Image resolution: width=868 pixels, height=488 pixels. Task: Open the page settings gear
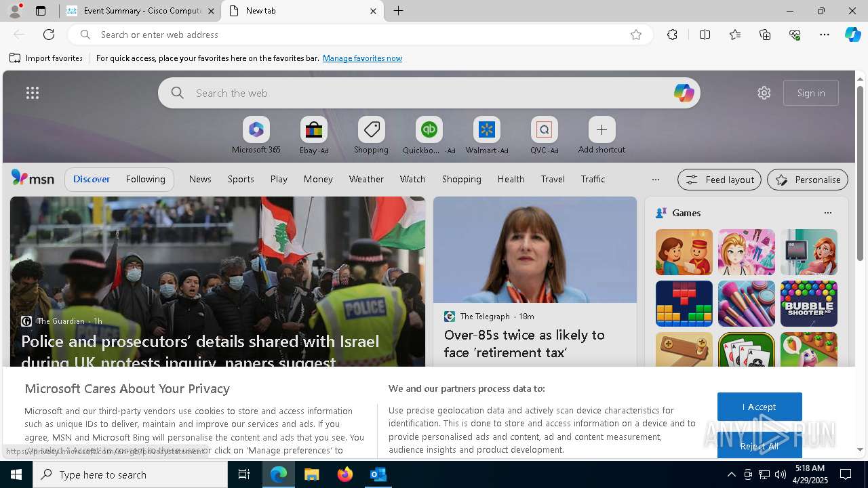764,93
